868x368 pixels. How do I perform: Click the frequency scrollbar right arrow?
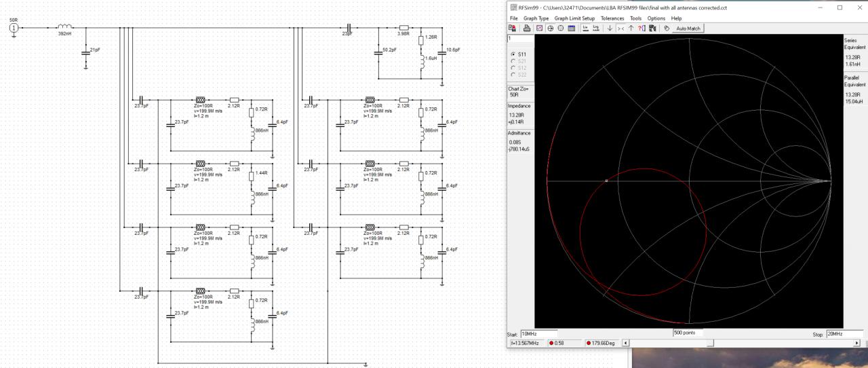[856, 343]
